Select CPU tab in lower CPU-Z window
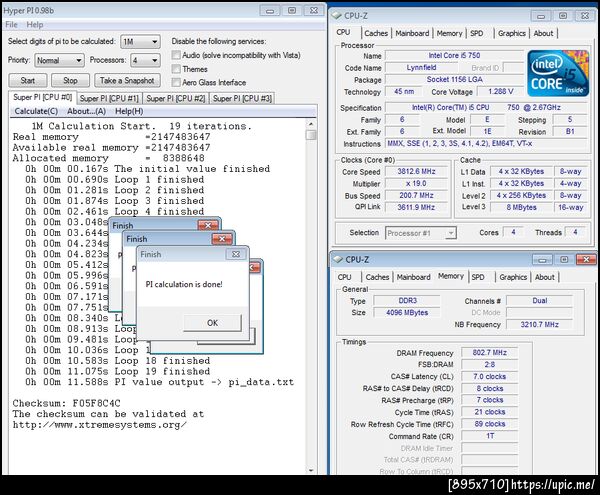 pos(344,277)
